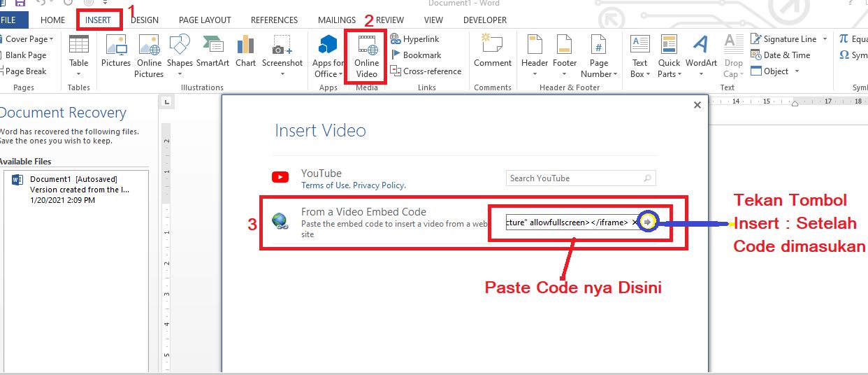Click the insert arrow beside embed code field
868x375 pixels.
pyautogui.click(x=647, y=222)
